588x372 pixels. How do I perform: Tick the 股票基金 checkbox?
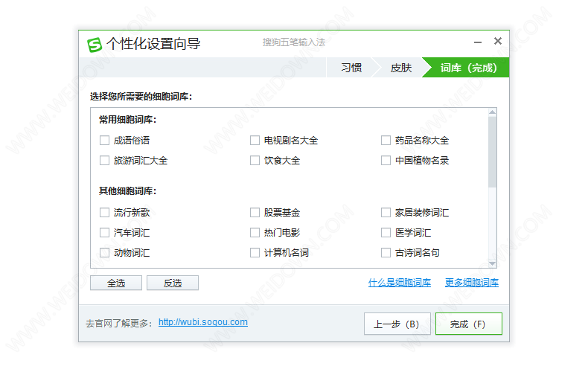point(255,213)
